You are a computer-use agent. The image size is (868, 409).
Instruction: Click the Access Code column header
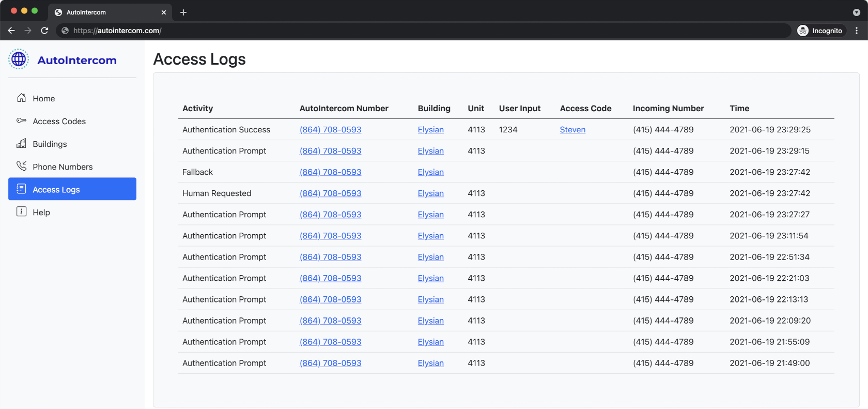tap(586, 109)
